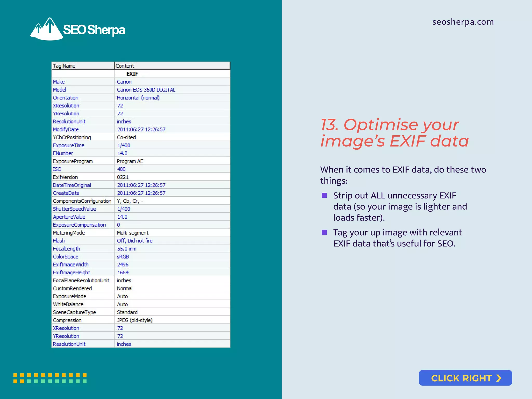
Task: Select the '13. Optimise your image's EXIF data' heading
Action: click(394, 133)
